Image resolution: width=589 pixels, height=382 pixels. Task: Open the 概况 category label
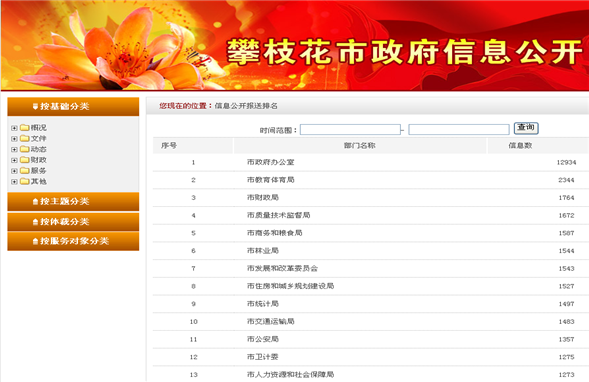39,128
